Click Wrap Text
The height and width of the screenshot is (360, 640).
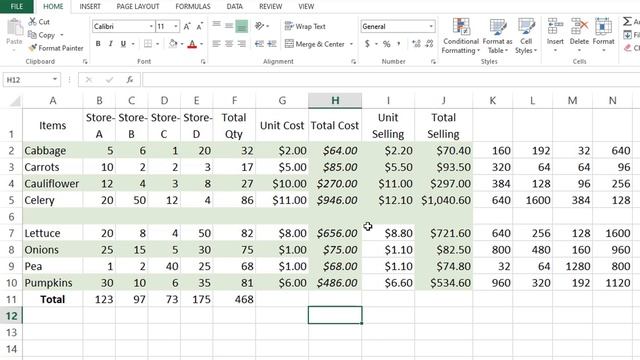(x=305, y=26)
